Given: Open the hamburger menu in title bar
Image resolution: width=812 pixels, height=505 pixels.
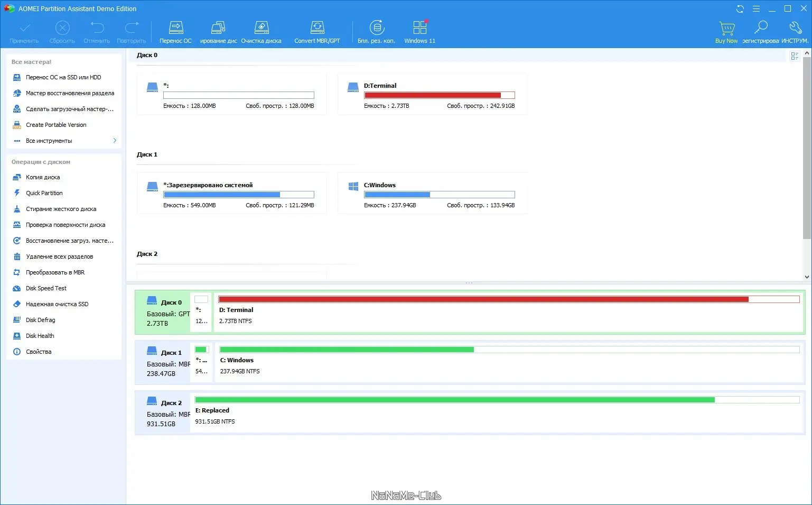Looking at the screenshot, I should [756, 8].
